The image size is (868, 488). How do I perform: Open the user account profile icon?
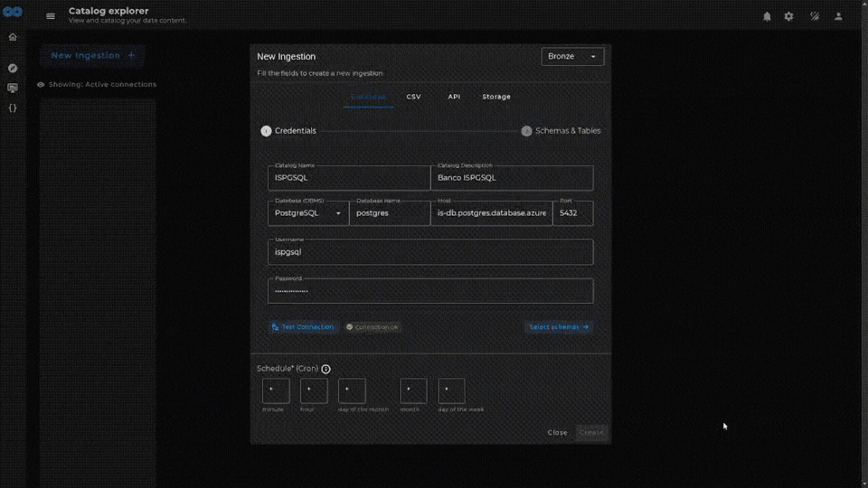click(838, 16)
